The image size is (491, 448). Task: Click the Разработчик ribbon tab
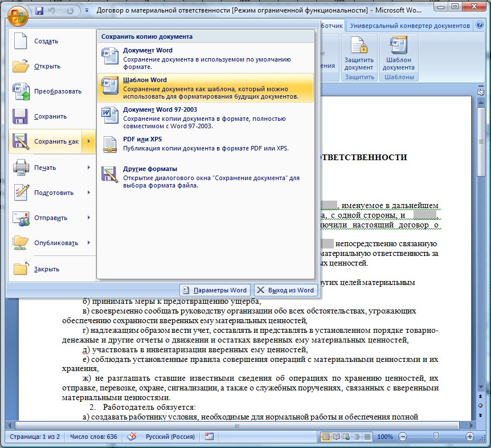click(332, 26)
